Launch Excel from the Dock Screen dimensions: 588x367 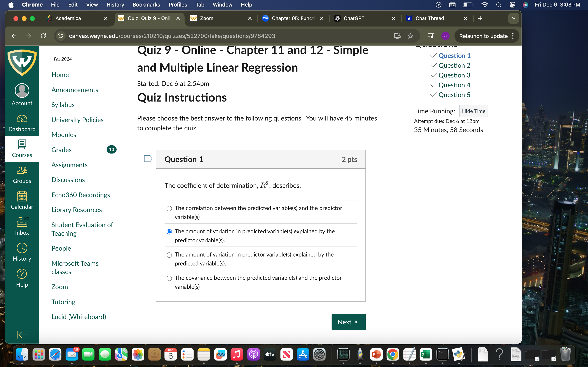[x=425, y=354]
